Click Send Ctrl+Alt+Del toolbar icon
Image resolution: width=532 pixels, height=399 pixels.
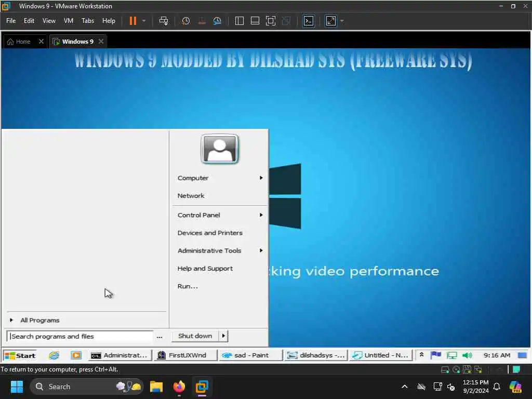[x=164, y=21]
